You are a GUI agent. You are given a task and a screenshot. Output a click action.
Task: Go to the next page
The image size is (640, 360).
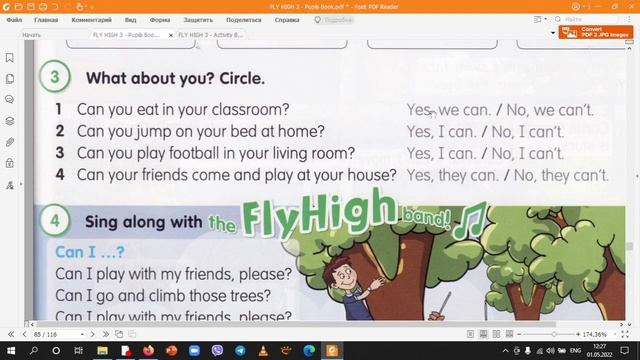pos(92,334)
